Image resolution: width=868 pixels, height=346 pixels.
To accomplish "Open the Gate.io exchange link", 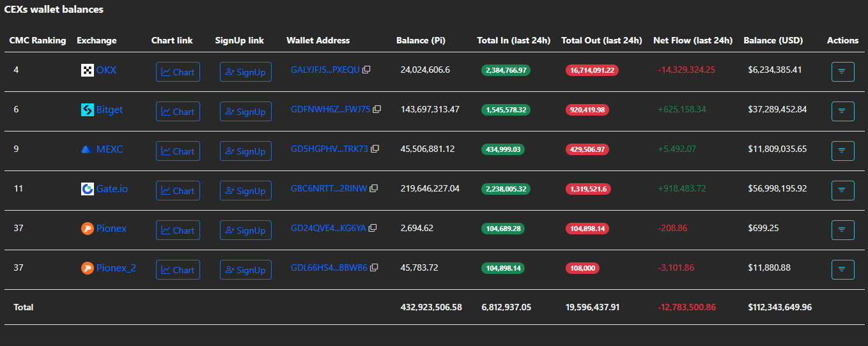I will [112, 189].
